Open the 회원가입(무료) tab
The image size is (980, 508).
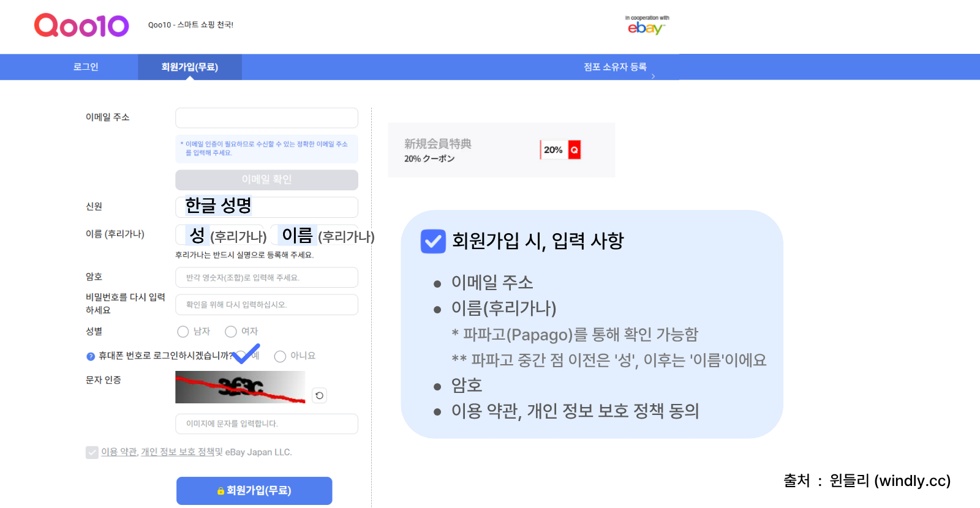coord(190,67)
